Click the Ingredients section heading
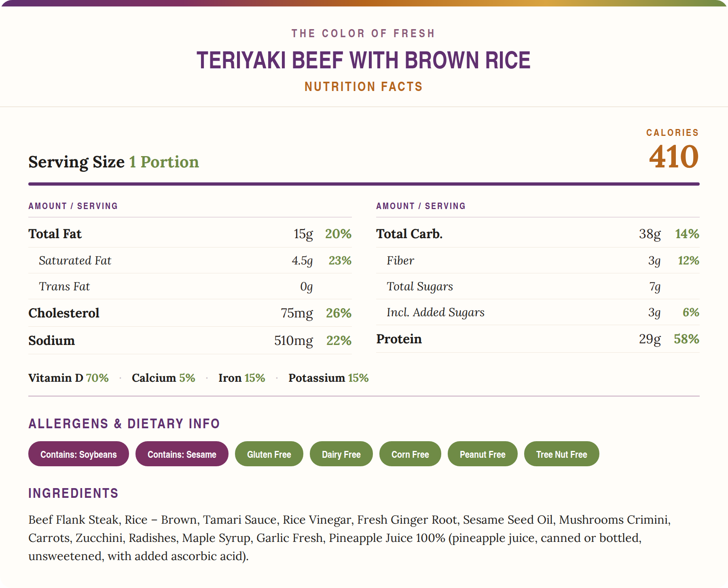Viewport: 728px width, 588px height. (73, 493)
